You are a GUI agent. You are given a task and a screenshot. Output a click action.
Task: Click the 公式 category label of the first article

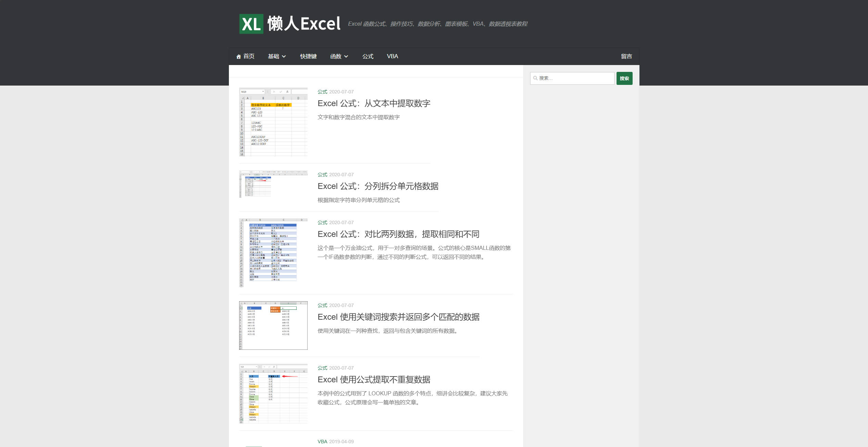(x=322, y=92)
